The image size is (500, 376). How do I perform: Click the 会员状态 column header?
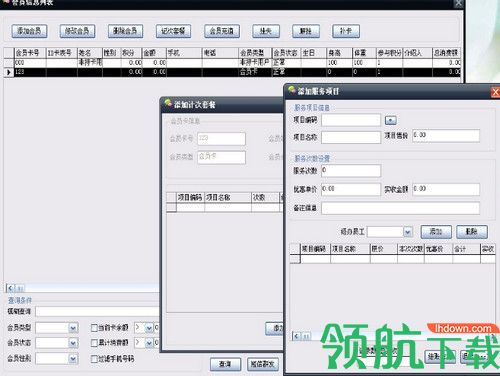point(287,53)
